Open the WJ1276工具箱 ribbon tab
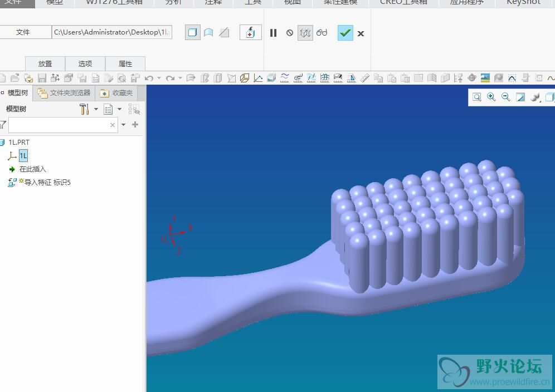Image resolution: width=555 pixels, height=392 pixels. [x=115, y=3]
